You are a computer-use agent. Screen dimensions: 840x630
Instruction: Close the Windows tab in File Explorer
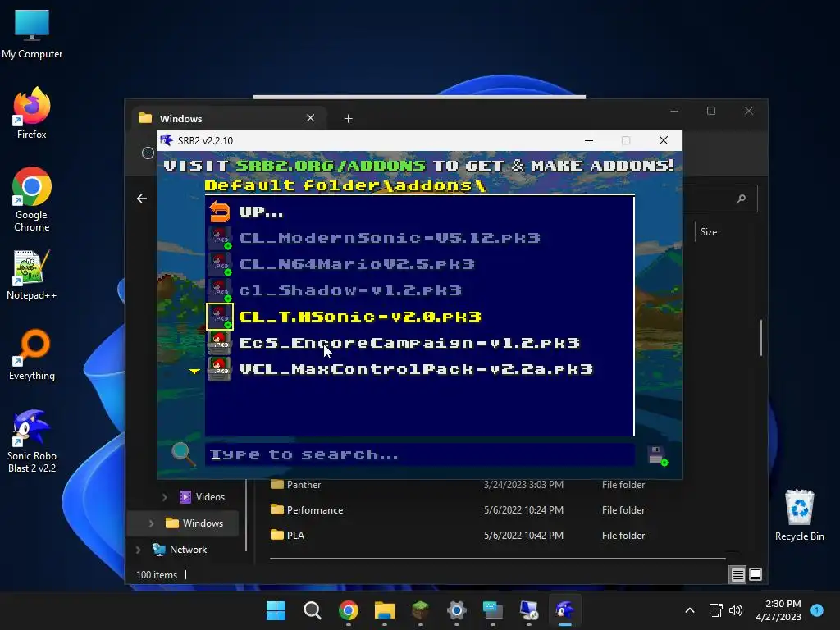coord(310,118)
